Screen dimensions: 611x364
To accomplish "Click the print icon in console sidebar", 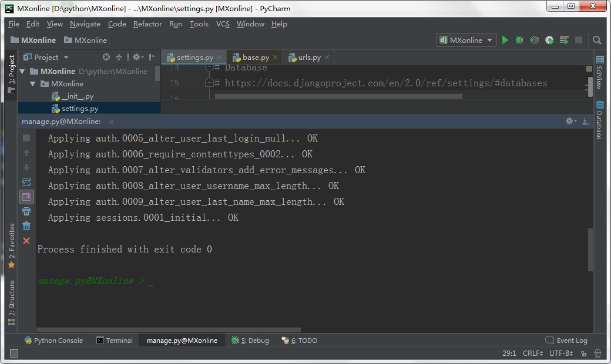I will point(26,211).
